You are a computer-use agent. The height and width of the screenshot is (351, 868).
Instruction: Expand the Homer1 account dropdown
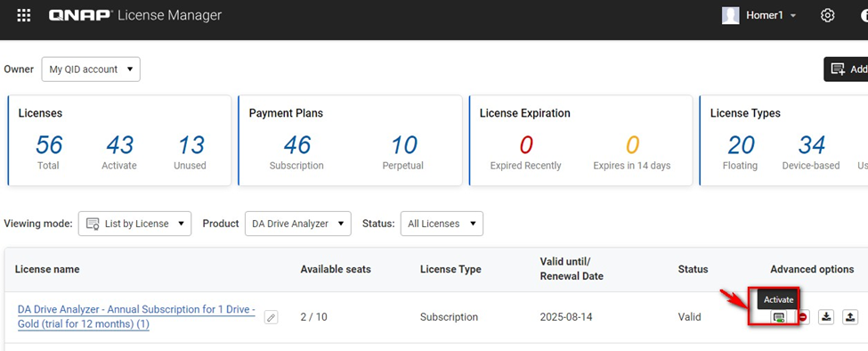click(x=793, y=15)
